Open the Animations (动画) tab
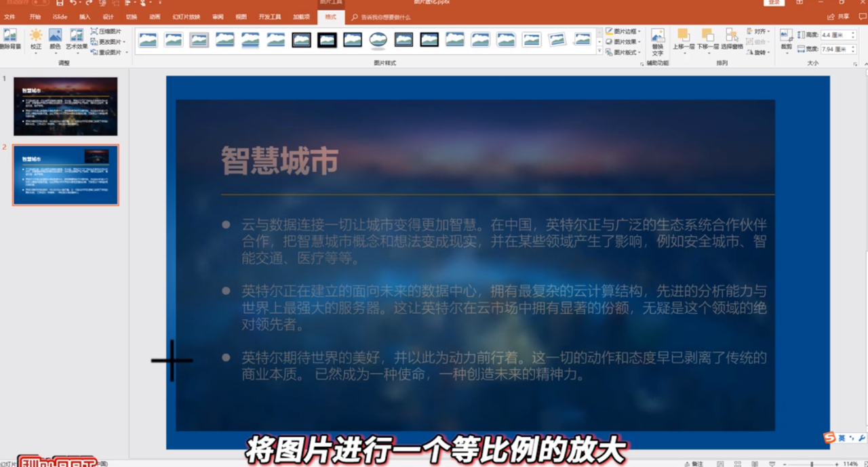This screenshot has height=467, width=868. [155, 17]
